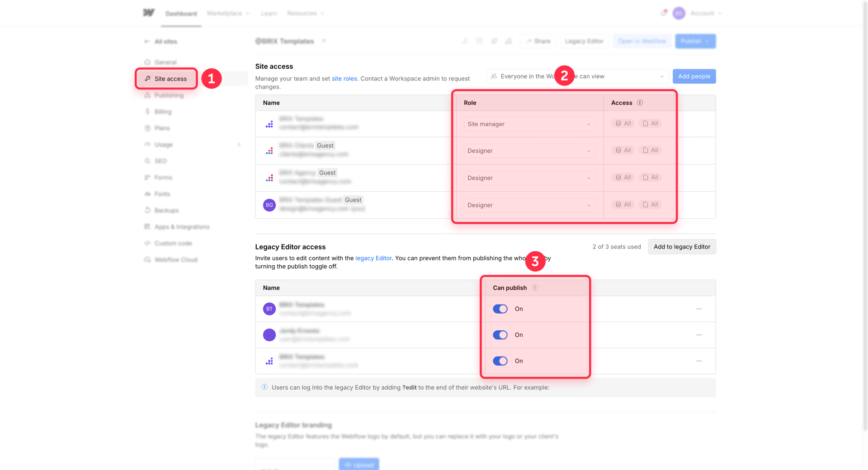
Task: Click the pages All pill in BG avatar row
Action: (x=650, y=205)
